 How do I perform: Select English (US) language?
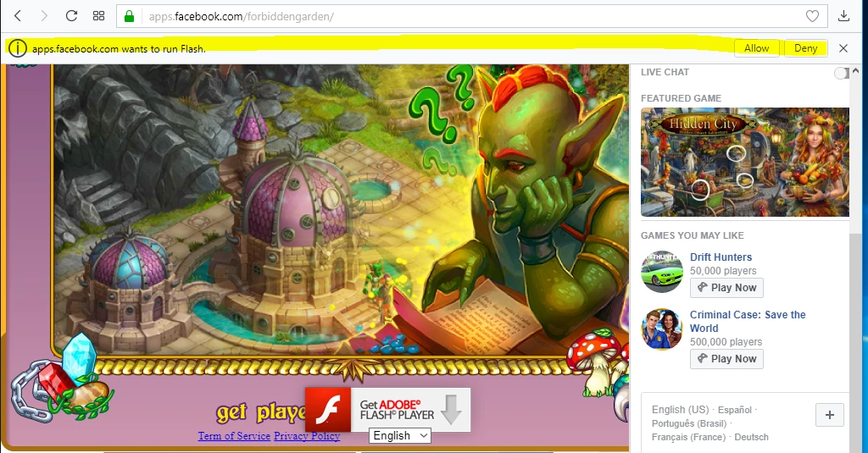click(x=681, y=410)
